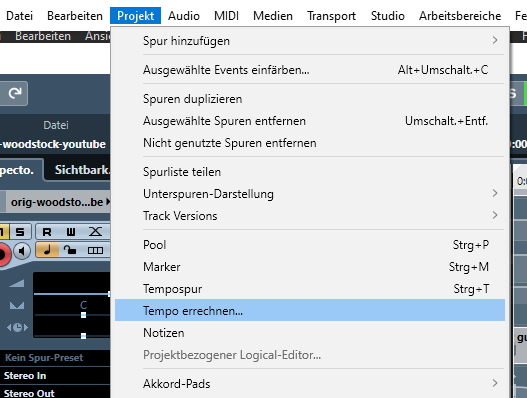Click the redo arrow icon
Screen dimensions: 527x398
click(14, 93)
